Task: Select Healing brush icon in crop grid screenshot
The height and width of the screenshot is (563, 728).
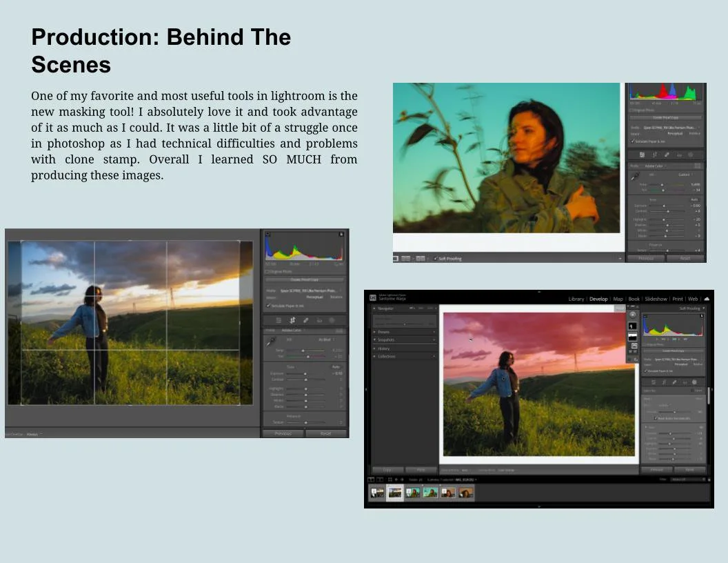Action: 305,320
